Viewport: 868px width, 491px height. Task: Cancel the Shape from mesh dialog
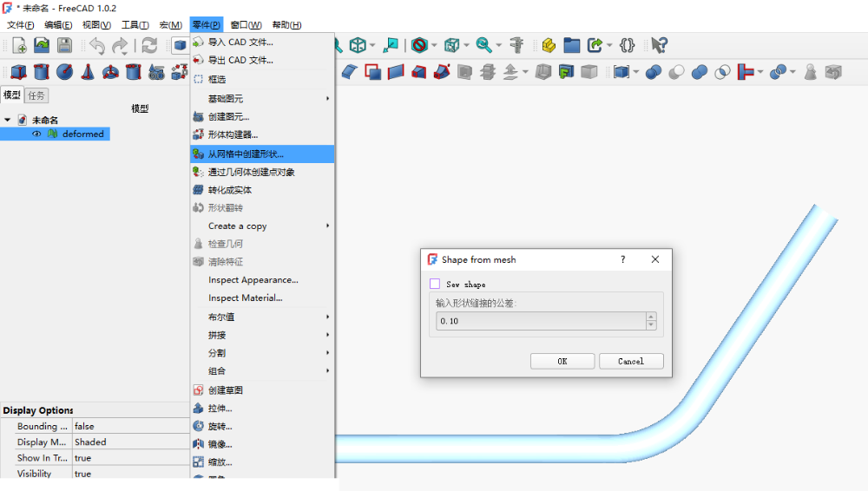coord(631,362)
